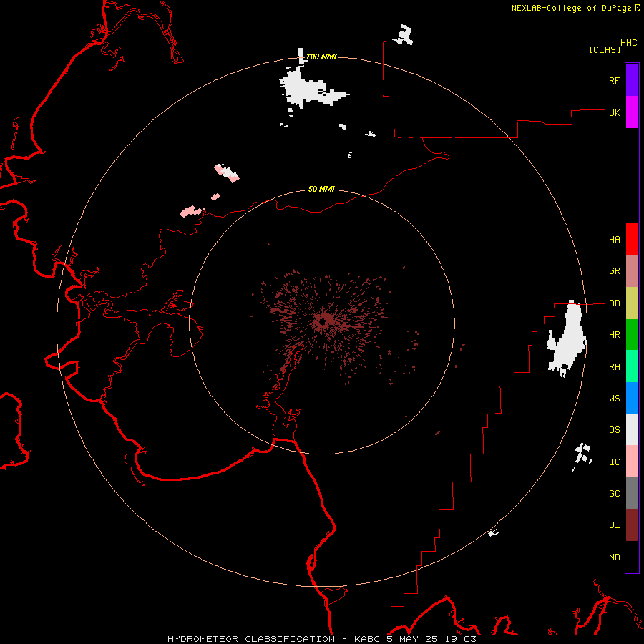Click the GR legend label
The width and height of the screenshot is (644, 644).
[x=614, y=271]
